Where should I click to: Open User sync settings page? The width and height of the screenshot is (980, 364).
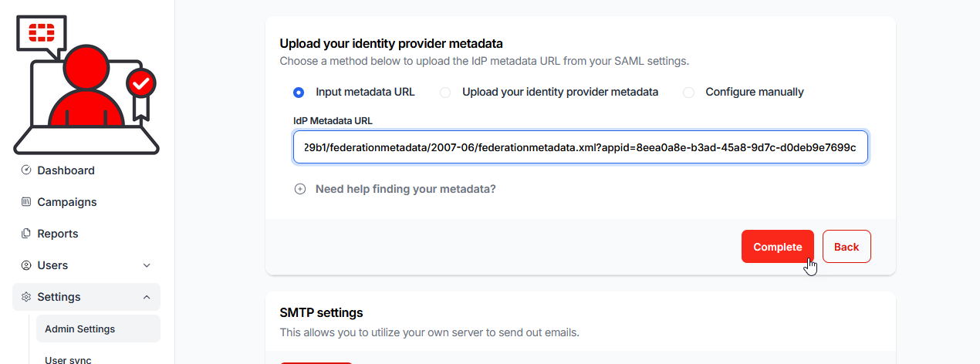click(68, 359)
